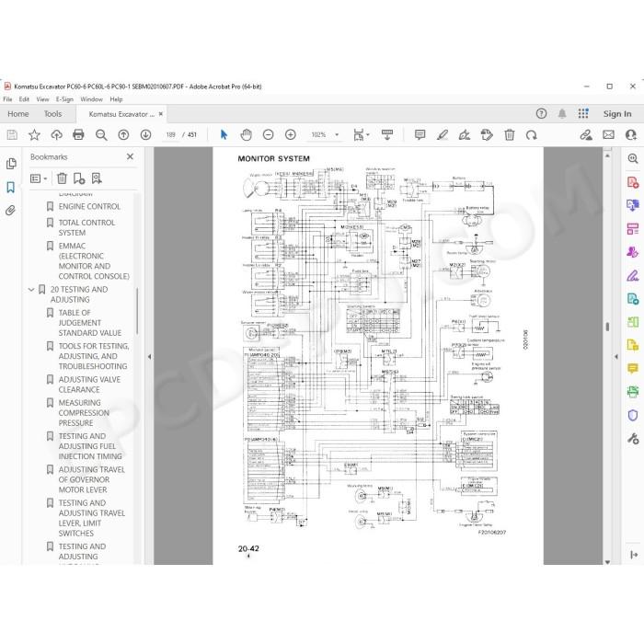644x644 pixels.
Task: Click the Sign In link
Action: coord(617,114)
